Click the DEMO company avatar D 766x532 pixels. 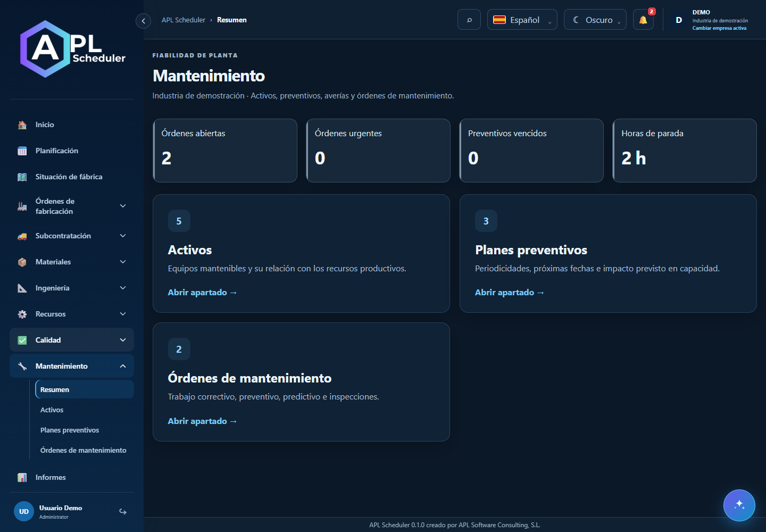[679, 20]
